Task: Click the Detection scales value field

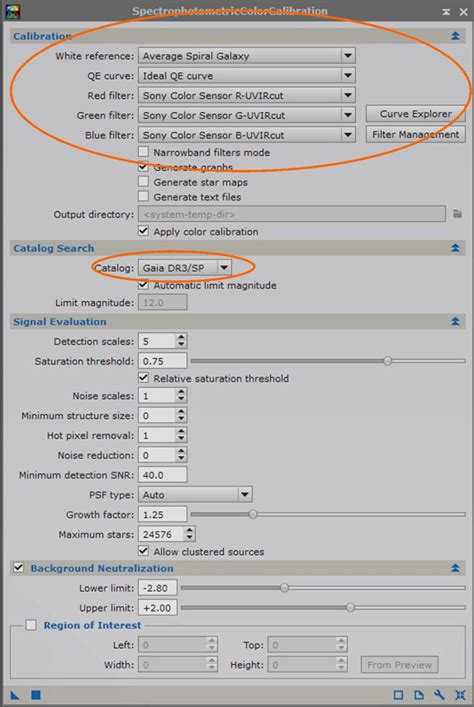Action: point(157,341)
